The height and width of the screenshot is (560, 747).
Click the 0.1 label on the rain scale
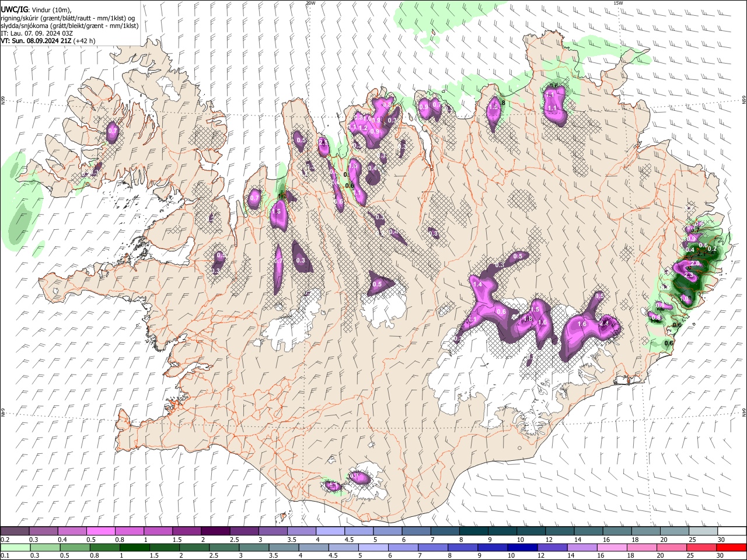coord(5,555)
